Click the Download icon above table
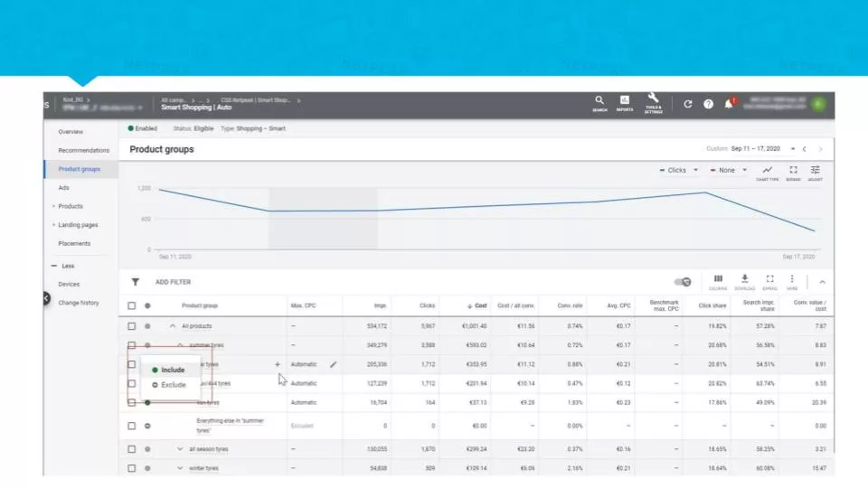868x488 pixels. tap(744, 282)
